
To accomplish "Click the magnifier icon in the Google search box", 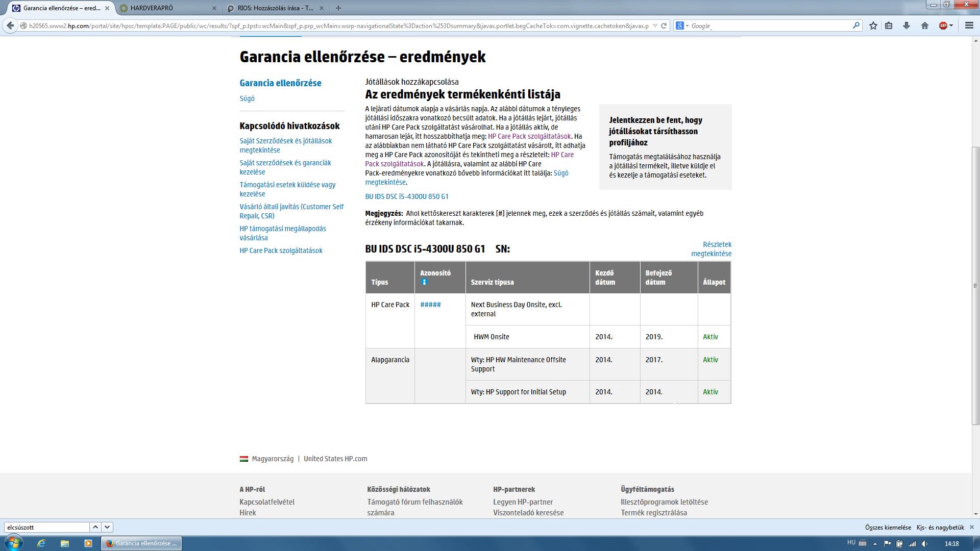I will 856,26.
